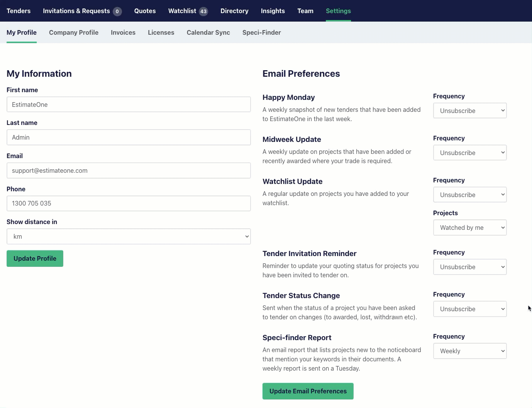
Task: Go to Quotes in the top navigation
Action: click(145, 11)
